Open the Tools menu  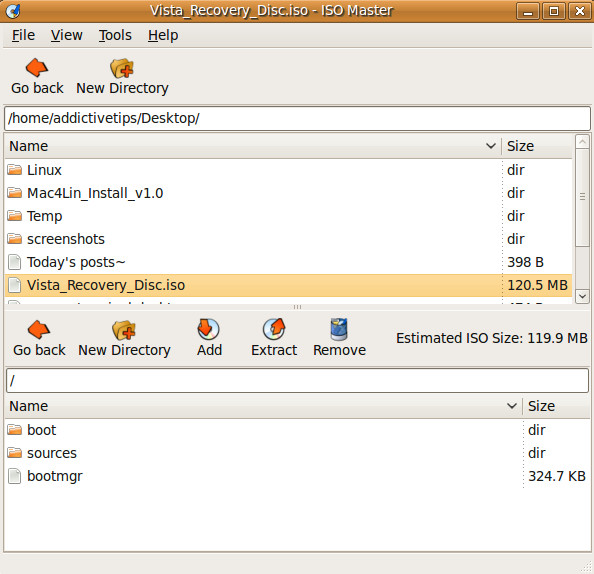tap(115, 35)
